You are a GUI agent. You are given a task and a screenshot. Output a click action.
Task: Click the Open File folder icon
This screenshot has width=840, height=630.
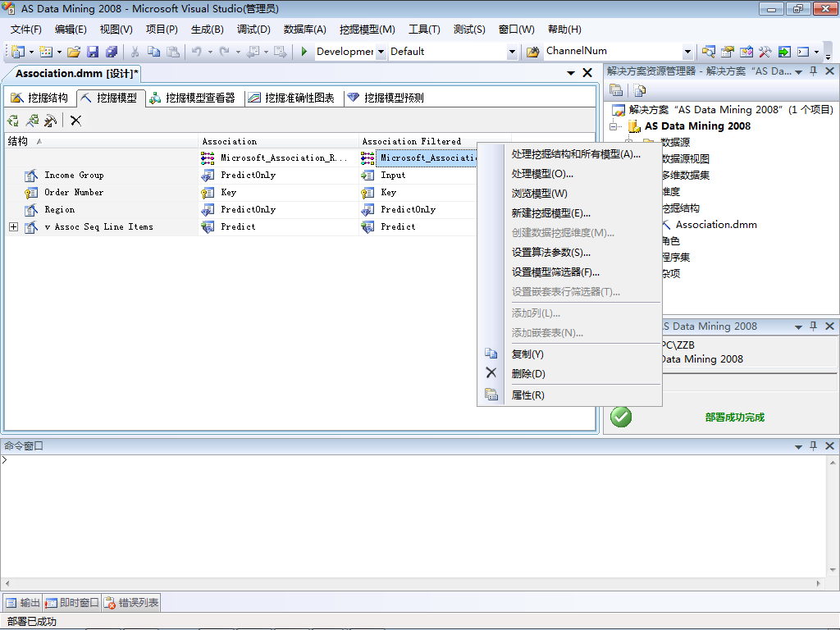coord(74,52)
